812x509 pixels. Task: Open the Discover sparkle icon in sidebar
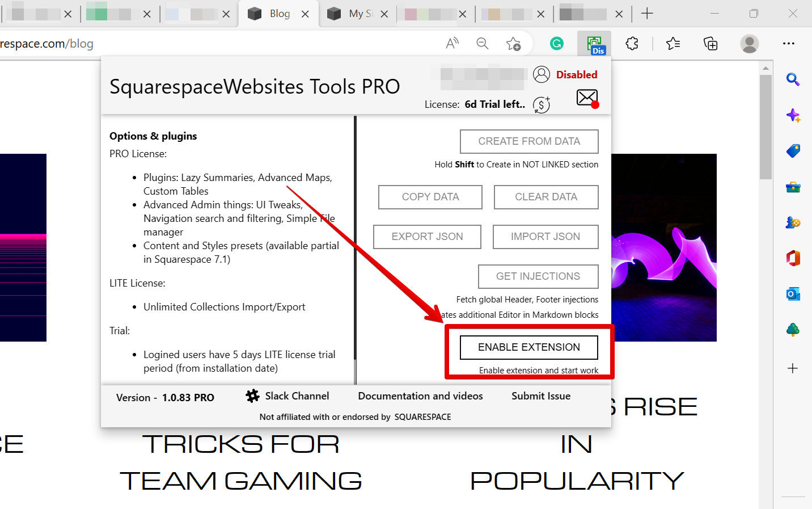793,115
